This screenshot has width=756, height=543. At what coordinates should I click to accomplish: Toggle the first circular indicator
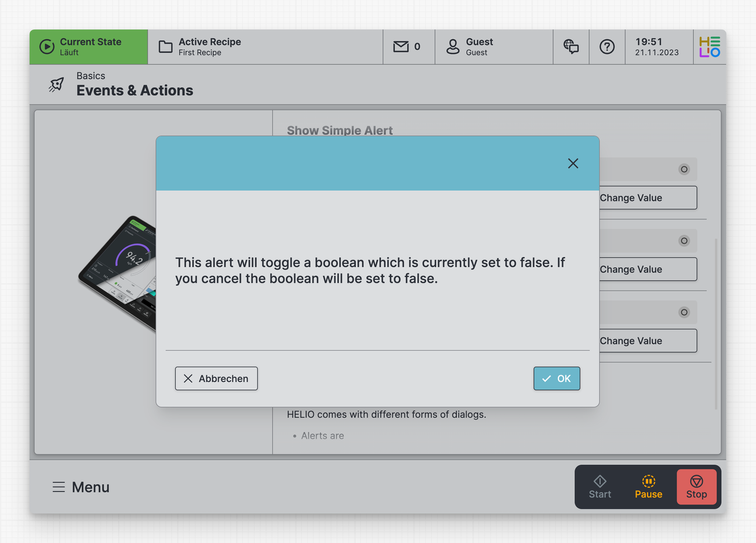684,169
